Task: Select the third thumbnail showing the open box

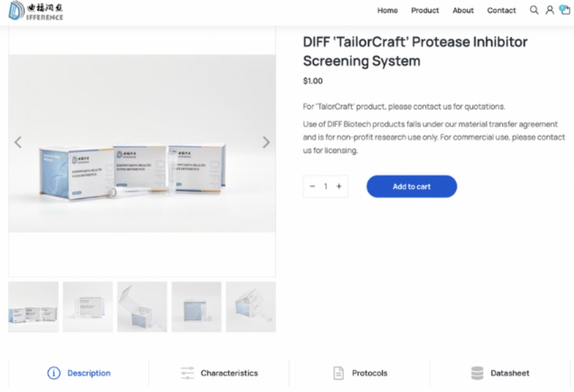Action: click(x=142, y=306)
